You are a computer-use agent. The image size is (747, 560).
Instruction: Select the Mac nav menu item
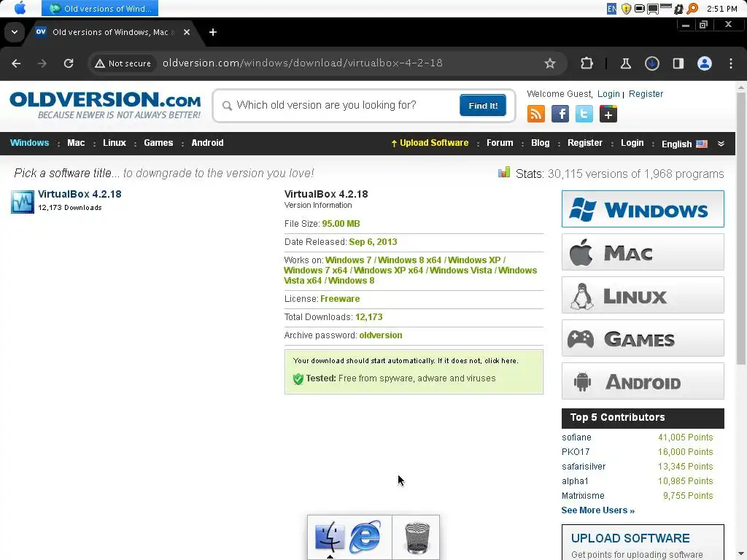coord(76,143)
